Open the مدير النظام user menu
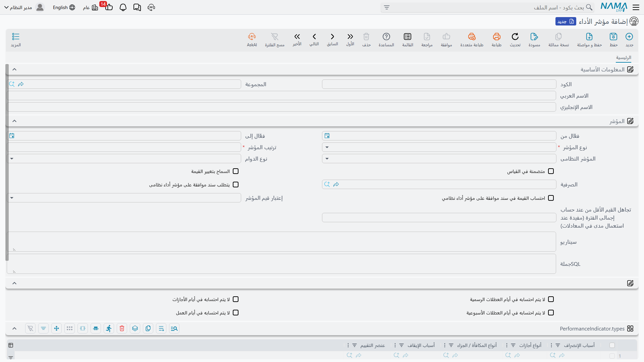Screen dimensions: 644x362 pyautogui.click(x=24, y=7)
